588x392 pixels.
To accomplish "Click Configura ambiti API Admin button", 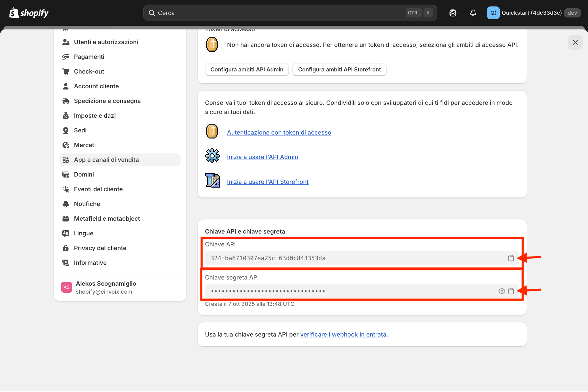I will [x=247, y=70].
